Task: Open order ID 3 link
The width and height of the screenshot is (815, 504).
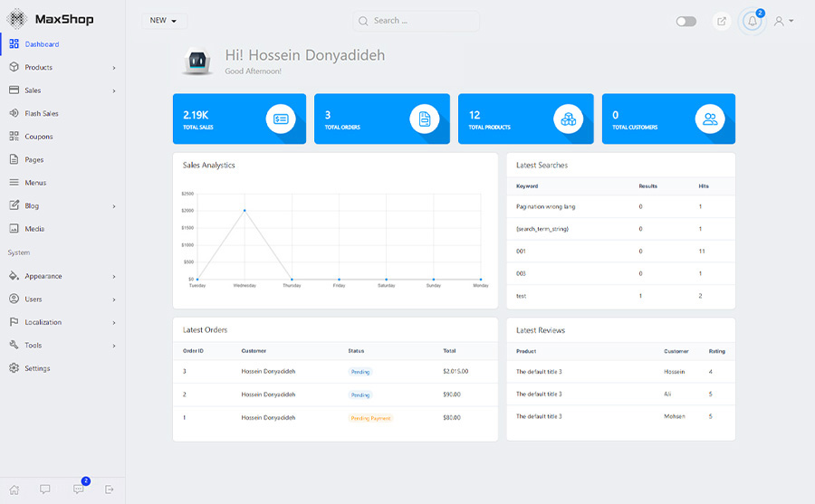Action: [185, 371]
